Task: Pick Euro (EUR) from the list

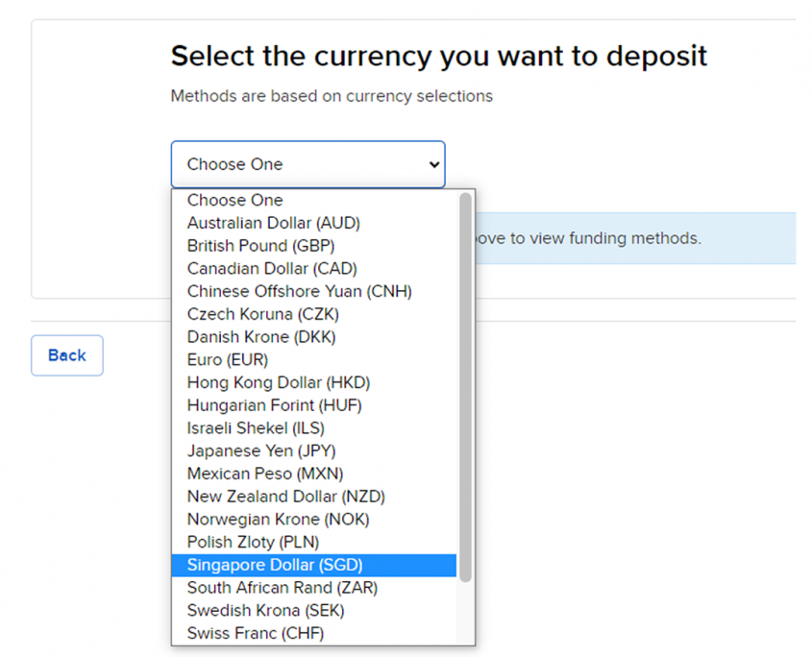Action: (227, 360)
